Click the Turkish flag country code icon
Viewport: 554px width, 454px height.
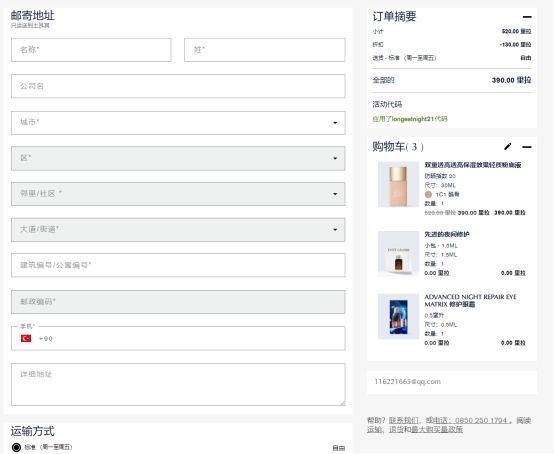tap(26, 338)
